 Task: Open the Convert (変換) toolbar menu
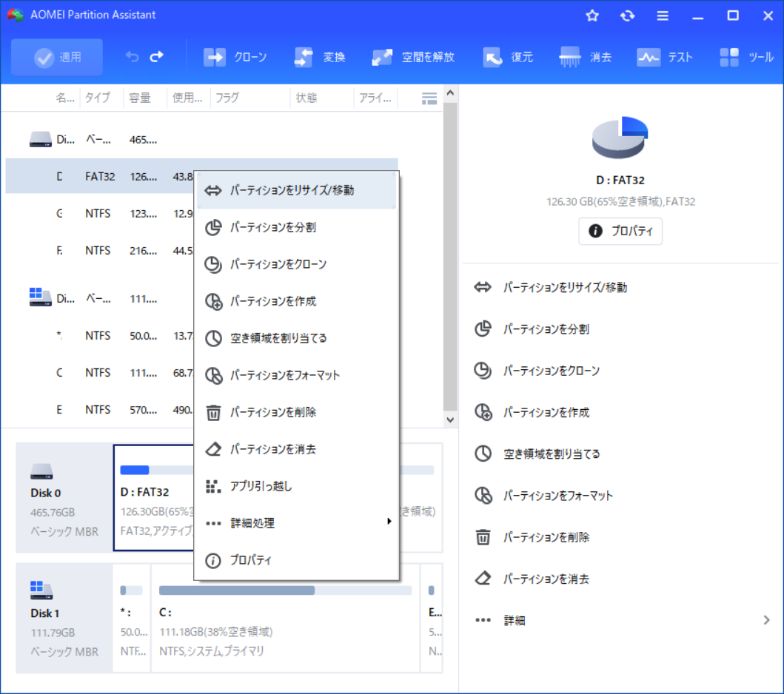click(x=320, y=58)
